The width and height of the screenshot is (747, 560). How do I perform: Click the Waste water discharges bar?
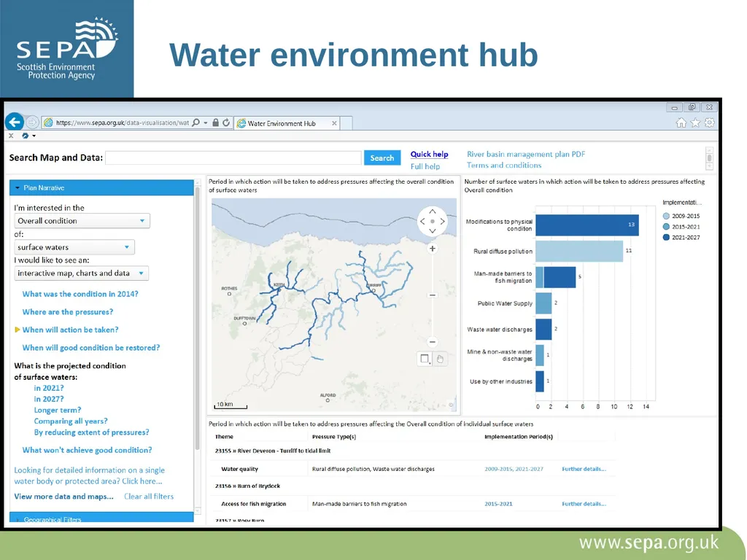[543, 329]
